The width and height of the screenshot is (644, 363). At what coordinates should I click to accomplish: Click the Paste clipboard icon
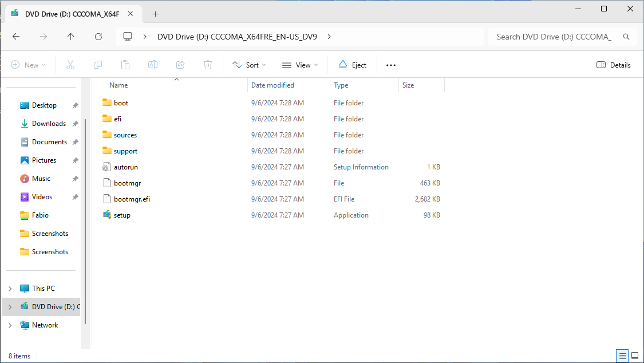pos(125,65)
